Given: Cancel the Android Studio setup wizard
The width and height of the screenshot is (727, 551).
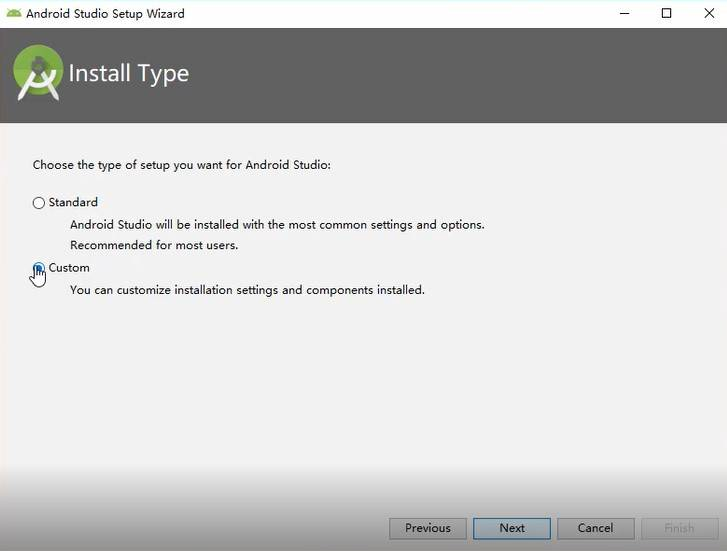Looking at the screenshot, I should coord(595,528).
